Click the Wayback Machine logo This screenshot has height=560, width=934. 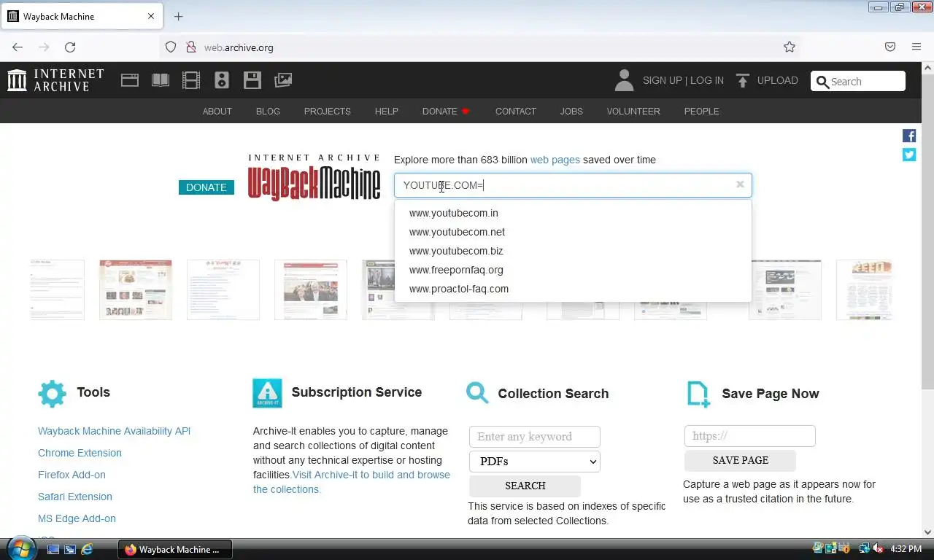[x=314, y=177]
